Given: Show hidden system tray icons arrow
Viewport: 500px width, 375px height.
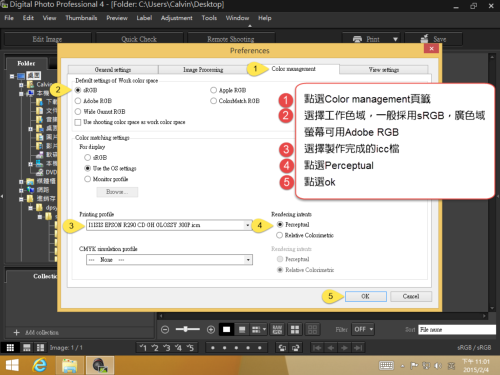Looking at the screenshot, I should point(403,366).
